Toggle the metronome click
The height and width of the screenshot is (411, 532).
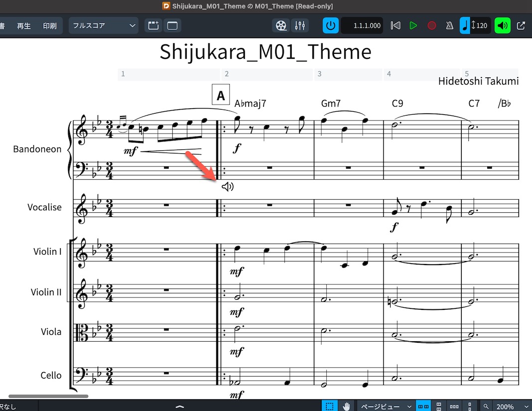[x=449, y=25]
